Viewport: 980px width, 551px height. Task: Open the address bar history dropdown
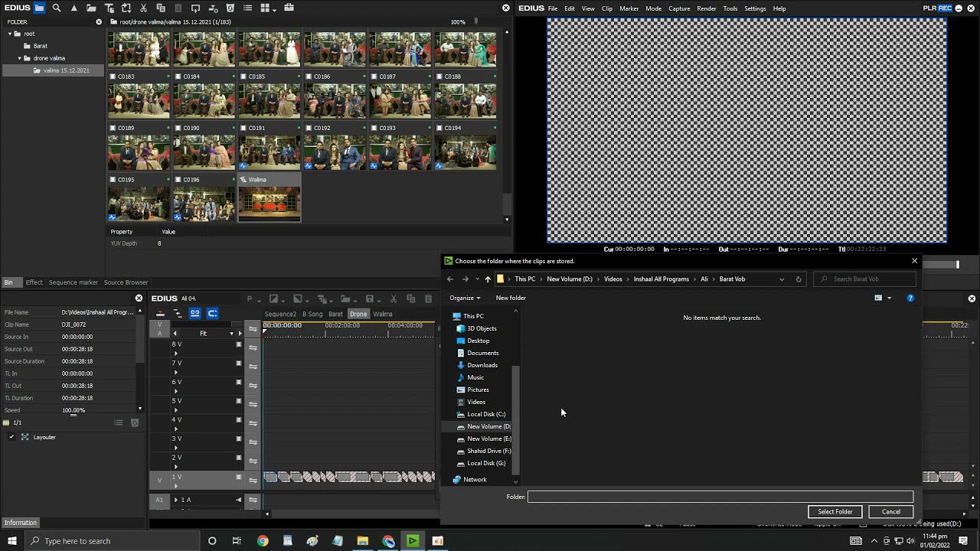(x=782, y=279)
